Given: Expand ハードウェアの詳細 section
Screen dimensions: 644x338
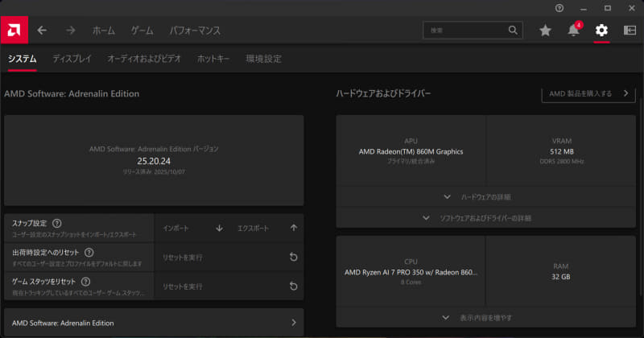Looking at the screenshot, I should 486,197.
